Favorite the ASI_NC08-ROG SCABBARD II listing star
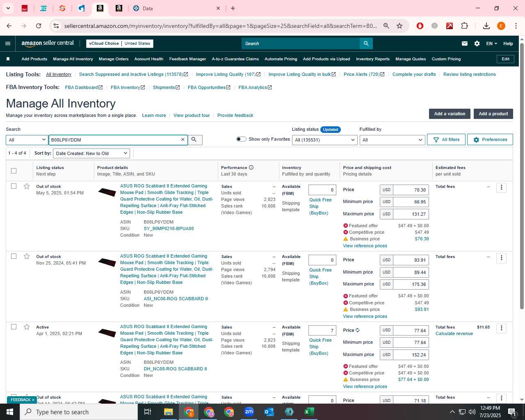 pyautogui.click(x=27, y=256)
